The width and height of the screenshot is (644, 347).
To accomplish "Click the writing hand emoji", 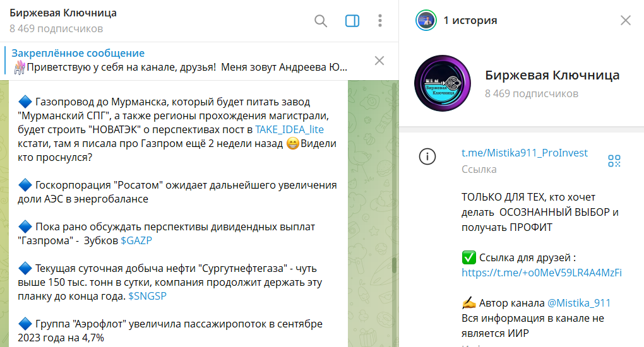I will point(468,303).
